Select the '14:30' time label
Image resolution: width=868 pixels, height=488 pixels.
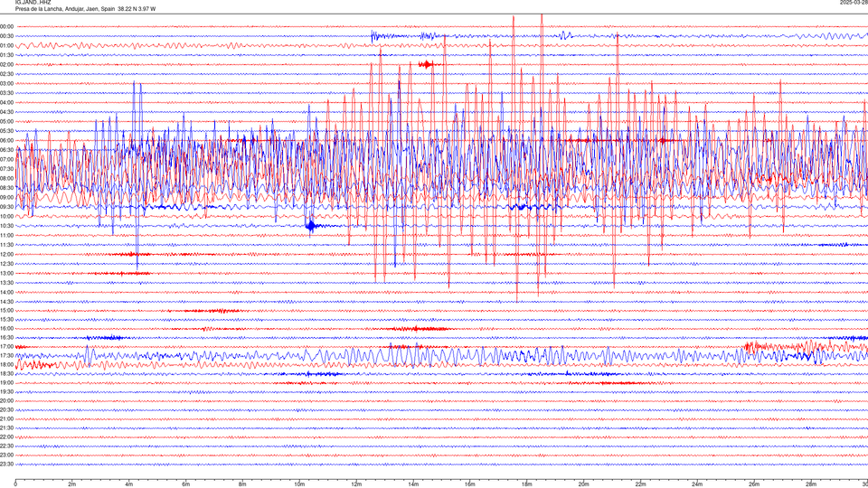pyautogui.click(x=6, y=302)
